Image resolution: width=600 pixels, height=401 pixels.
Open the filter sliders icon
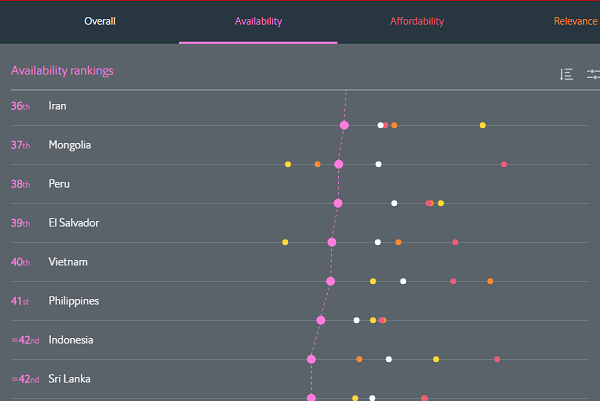tap(592, 74)
